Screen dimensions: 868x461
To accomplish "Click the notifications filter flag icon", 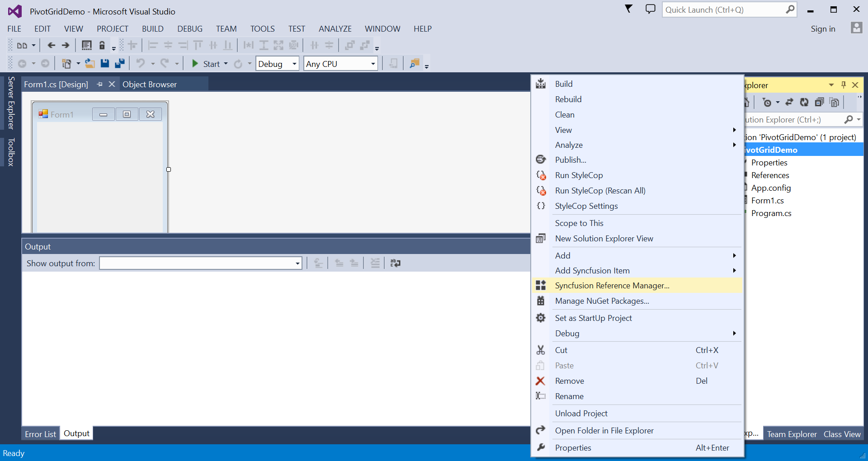I will tap(628, 9).
